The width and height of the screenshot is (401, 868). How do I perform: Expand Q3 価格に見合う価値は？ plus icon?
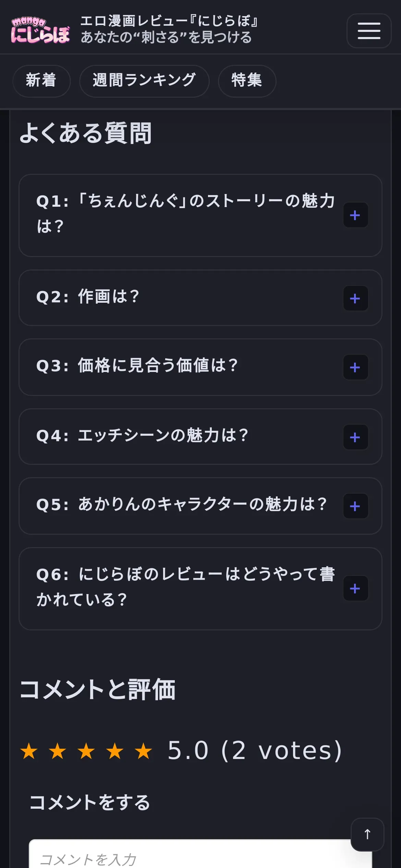pos(355,367)
